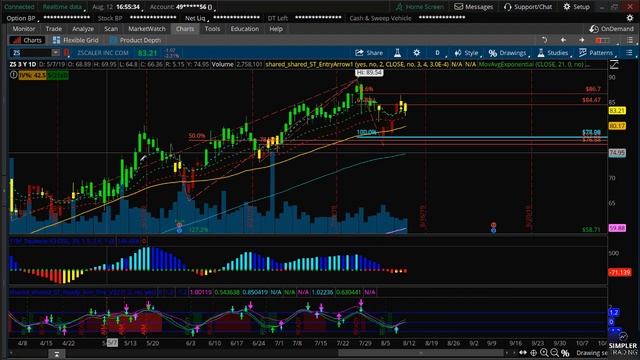Open the chart toolbar hamburger menu

(x=629, y=53)
